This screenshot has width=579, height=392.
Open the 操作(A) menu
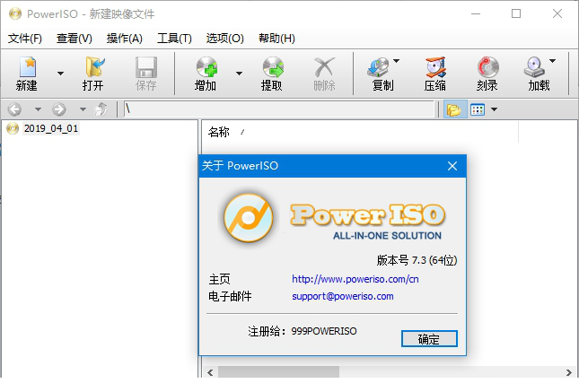point(125,39)
